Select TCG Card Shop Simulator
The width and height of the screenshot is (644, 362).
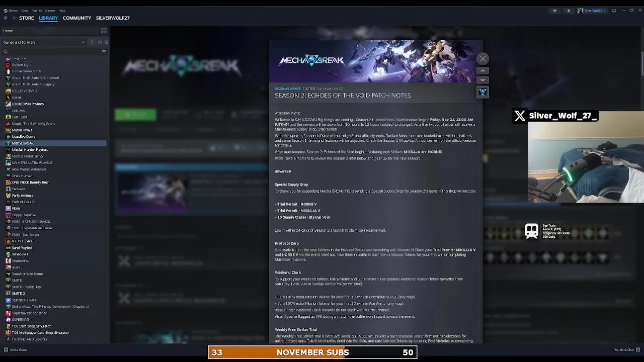(31, 326)
